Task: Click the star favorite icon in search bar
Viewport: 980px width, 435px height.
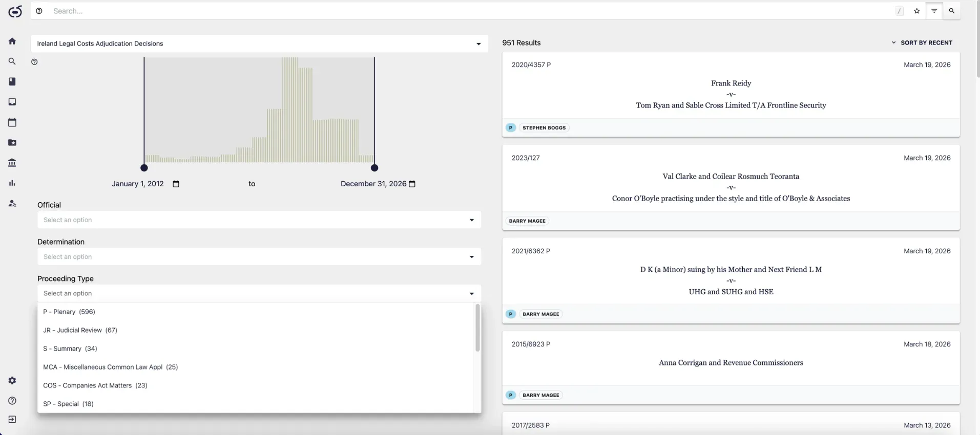Action: [x=917, y=11]
